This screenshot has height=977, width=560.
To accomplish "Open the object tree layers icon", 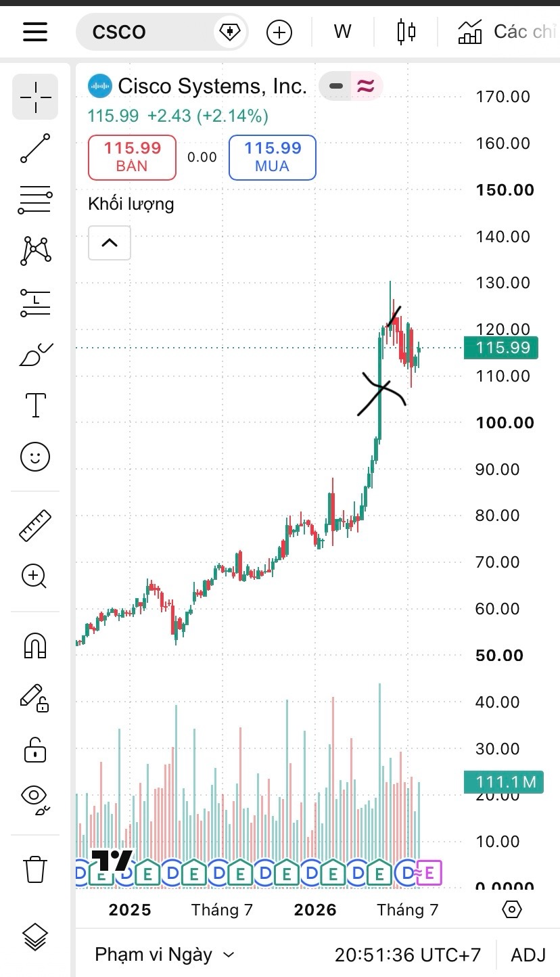I will pos(35,938).
